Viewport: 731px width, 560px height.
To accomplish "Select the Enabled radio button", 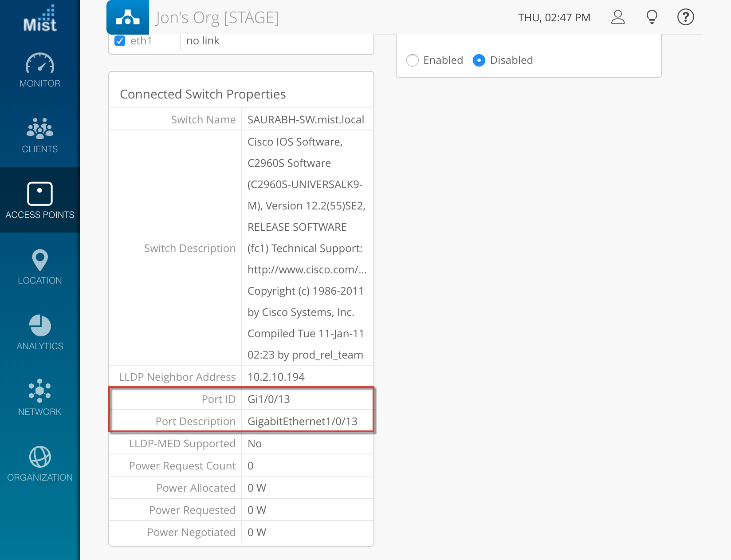I will (413, 60).
